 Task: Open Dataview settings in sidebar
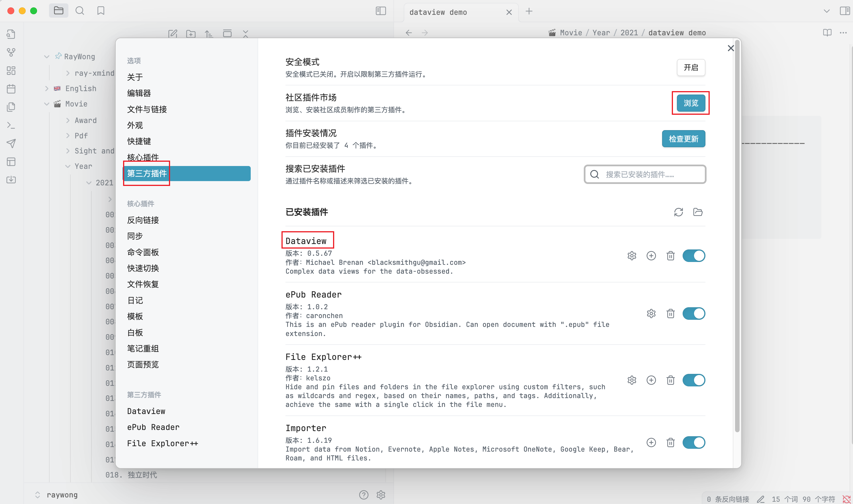[146, 411]
